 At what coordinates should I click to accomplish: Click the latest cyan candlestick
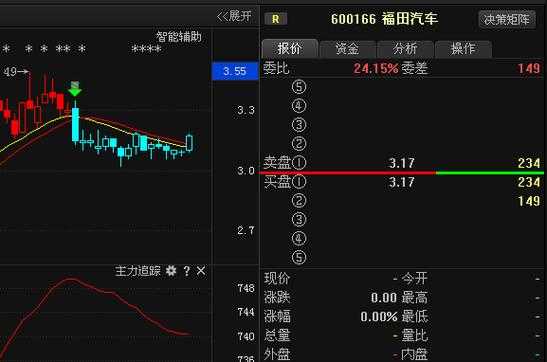(189, 142)
